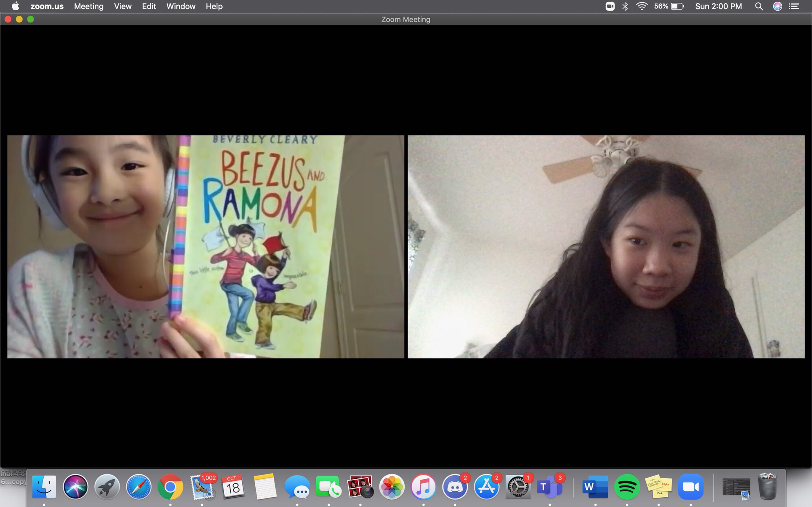This screenshot has height=507, width=812.
Task: Open the View menu
Action: (x=123, y=6)
